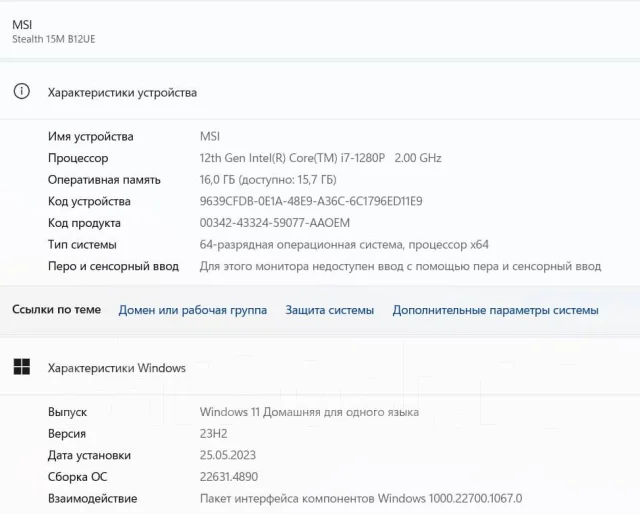Open Дополнительные параметры системы link
Screen dimensions: 640x514
(496, 310)
